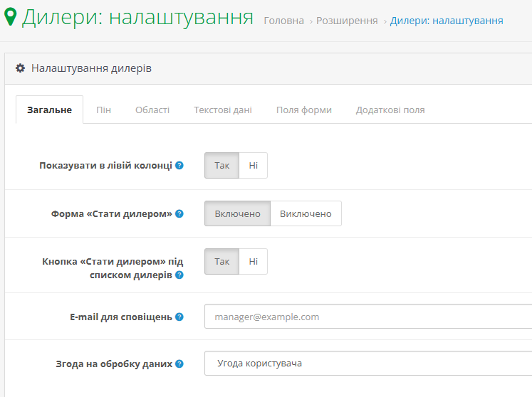Screen dimensions: 532x397
Task: Open help tooltip for Показувати в лівій колонці
Action: pos(179,166)
